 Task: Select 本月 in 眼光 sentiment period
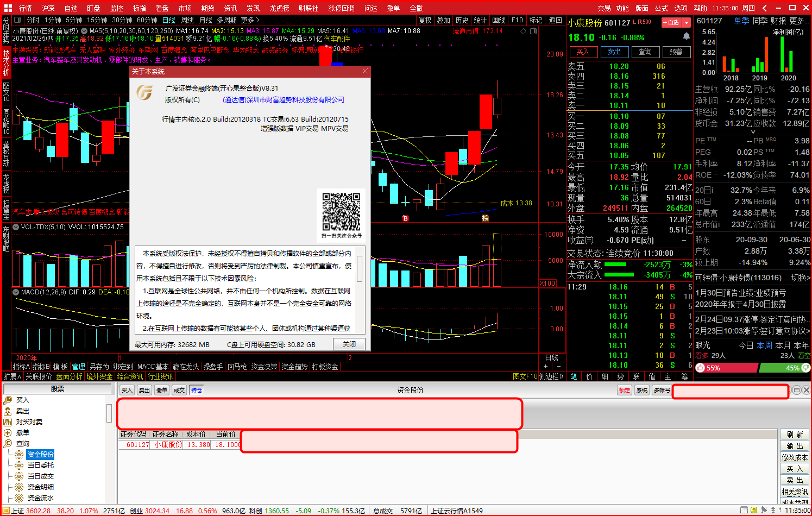[783, 345]
